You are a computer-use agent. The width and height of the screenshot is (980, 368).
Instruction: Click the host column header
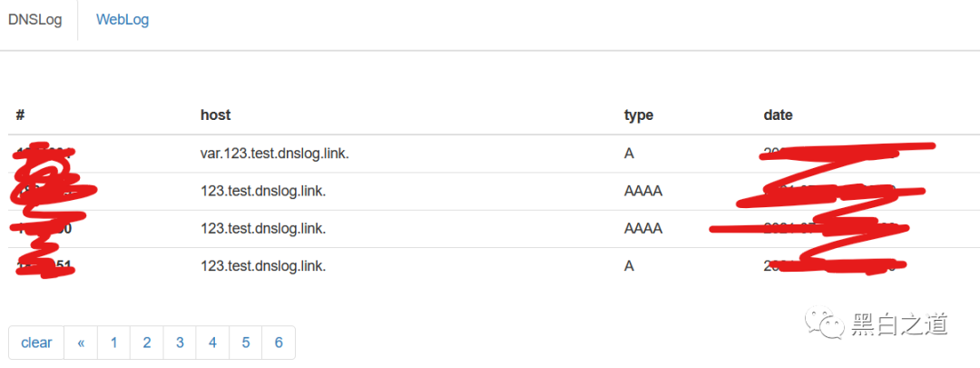(216, 115)
